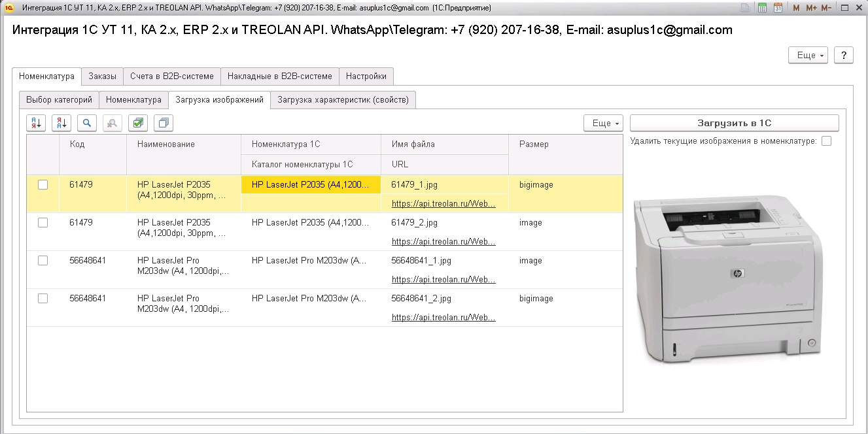The height and width of the screenshot is (434, 868).
Task: Open URL link in 56648641_1.jpg row
Action: (443, 279)
